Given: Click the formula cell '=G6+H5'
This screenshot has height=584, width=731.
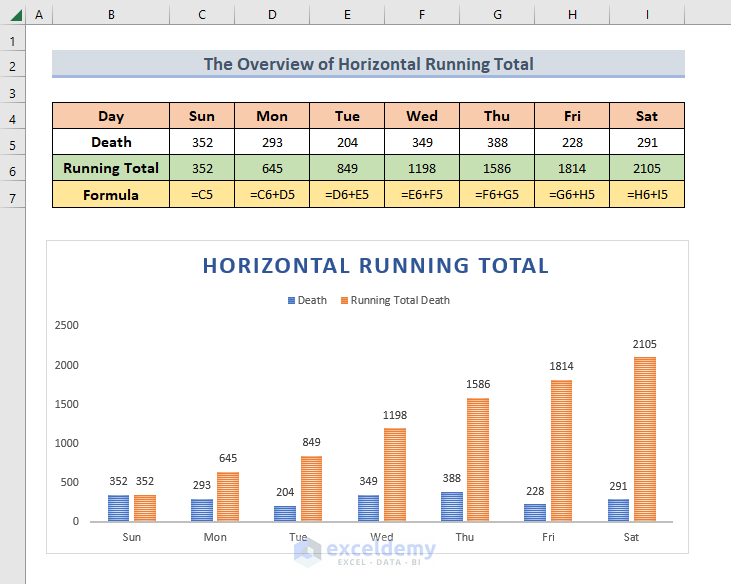Looking at the screenshot, I should (x=572, y=194).
